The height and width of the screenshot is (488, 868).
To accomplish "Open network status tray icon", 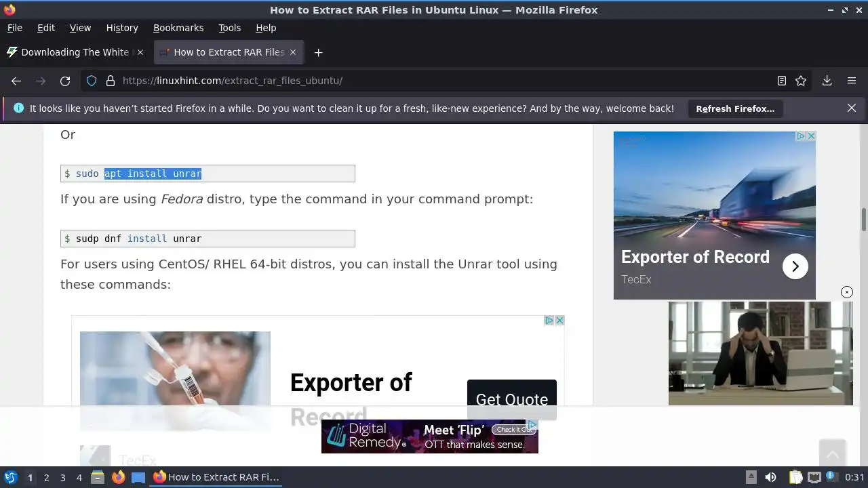I will click(814, 477).
